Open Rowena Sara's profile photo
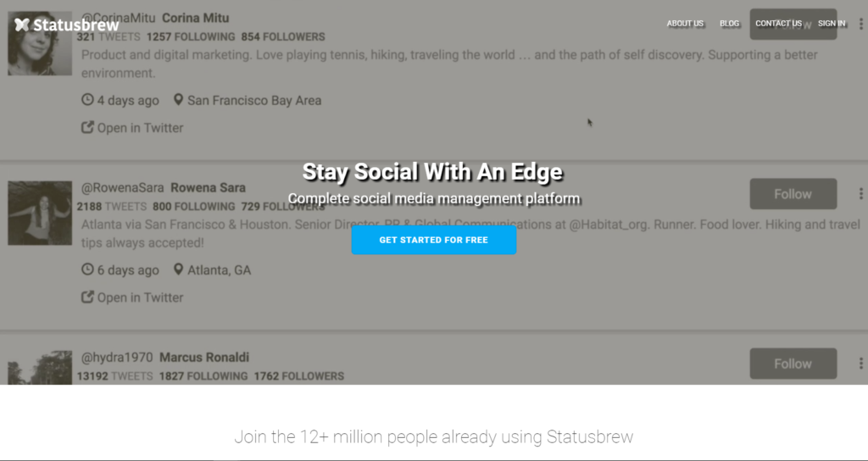Viewport: 868px width, 461px height. tap(40, 213)
